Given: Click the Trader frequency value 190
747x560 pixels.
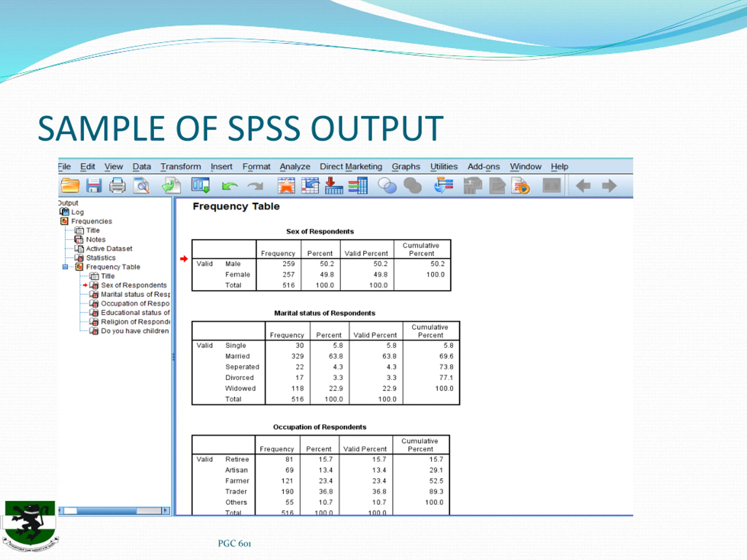Looking at the screenshot, I should (x=287, y=492).
